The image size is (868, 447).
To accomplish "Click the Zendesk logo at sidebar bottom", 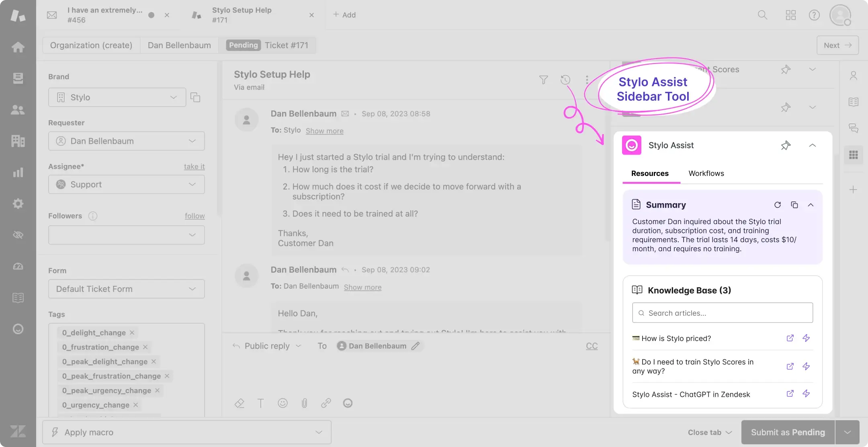I will pos(18,432).
